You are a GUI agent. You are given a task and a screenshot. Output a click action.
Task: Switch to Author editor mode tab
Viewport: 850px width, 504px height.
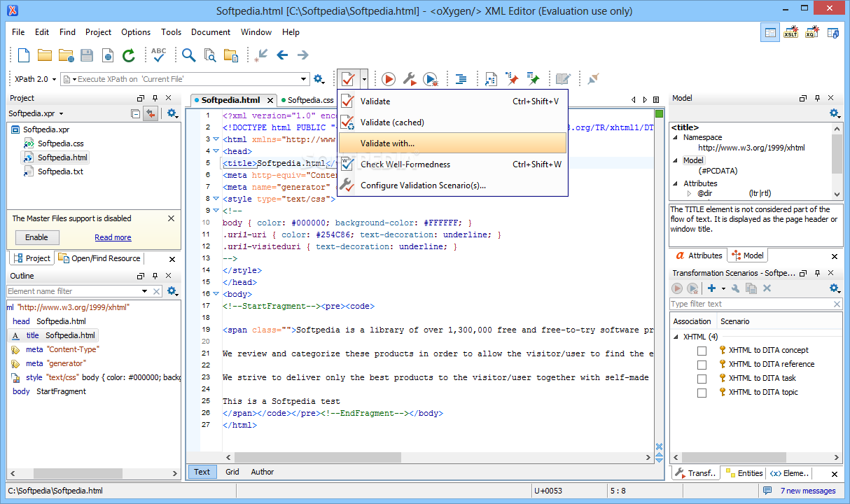click(x=263, y=472)
